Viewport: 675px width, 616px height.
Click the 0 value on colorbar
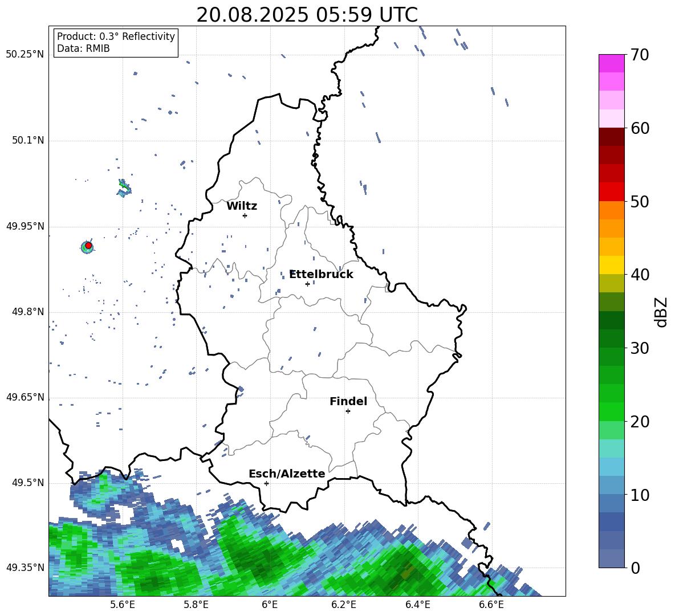click(x=635, y=568)
